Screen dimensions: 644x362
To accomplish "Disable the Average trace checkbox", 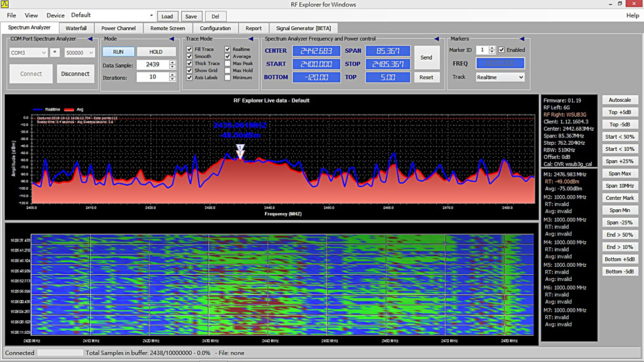I will 227,56.
